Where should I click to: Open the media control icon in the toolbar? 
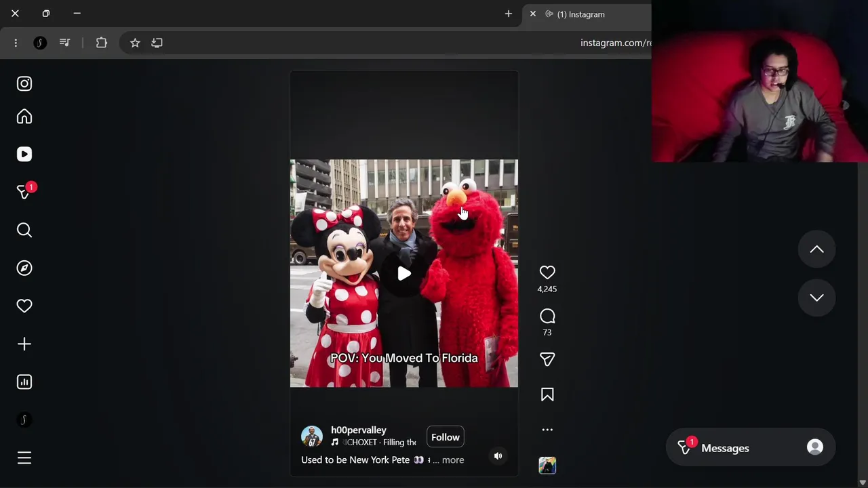click(64, 43)
